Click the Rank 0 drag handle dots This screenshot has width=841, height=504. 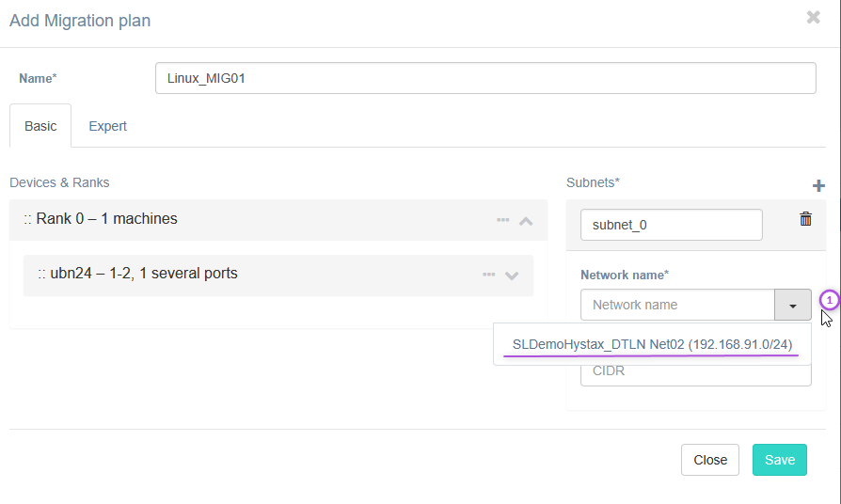pos(28,219)
